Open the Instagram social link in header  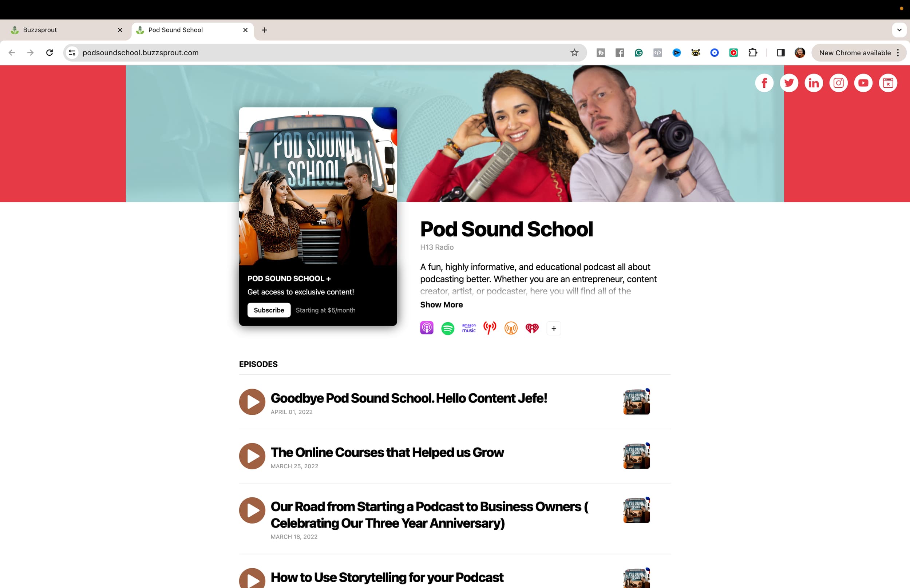pyautogui.click(x=839, y=83)
